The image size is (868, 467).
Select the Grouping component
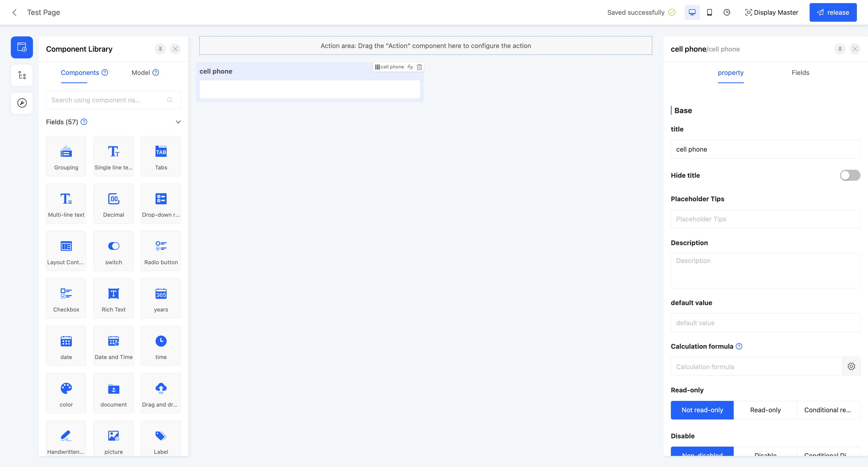(66, 156)
